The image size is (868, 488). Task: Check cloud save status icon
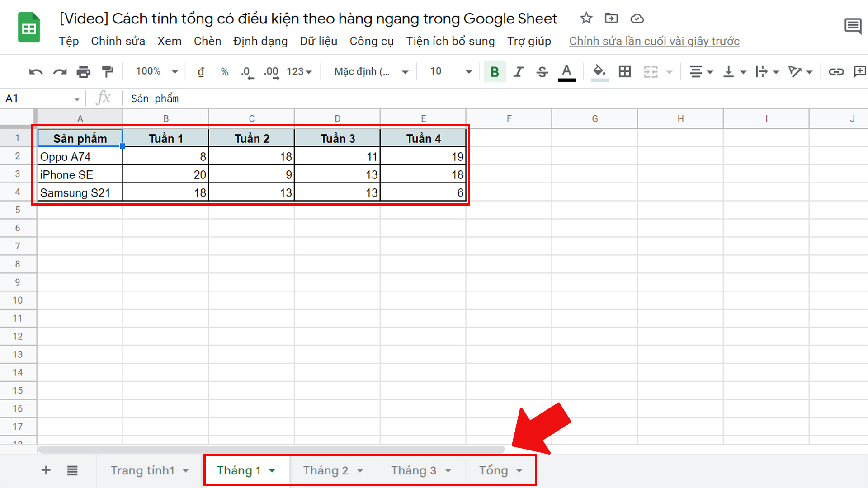637,19
